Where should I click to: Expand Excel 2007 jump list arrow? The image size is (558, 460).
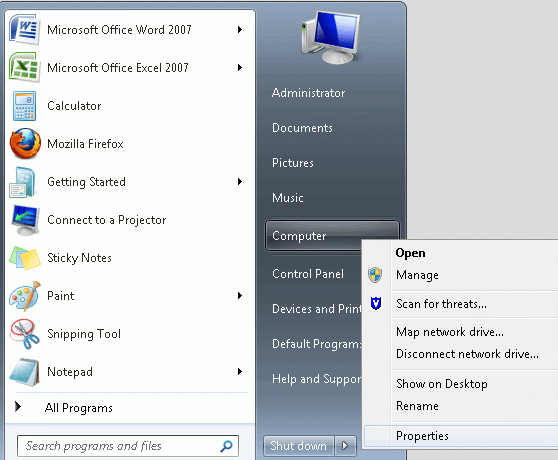click(240, 68)
